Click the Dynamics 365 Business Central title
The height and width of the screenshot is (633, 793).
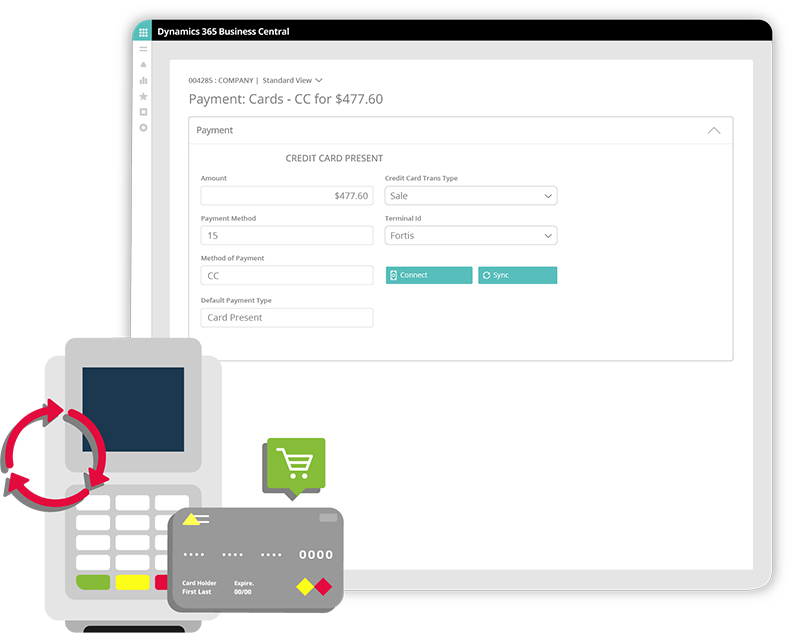(223, 32)
